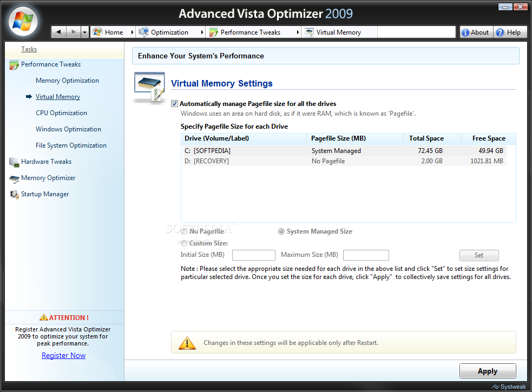This screenshot has width=532, height=392.
Task: Click the 1021.81 MB free space value
Action: (x=487, y=161)
